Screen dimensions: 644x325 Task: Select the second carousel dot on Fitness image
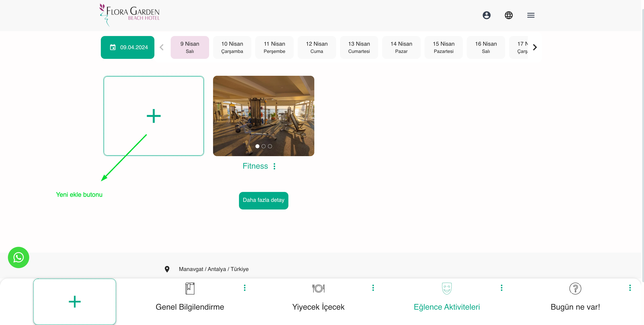click(x=264, y=146)
